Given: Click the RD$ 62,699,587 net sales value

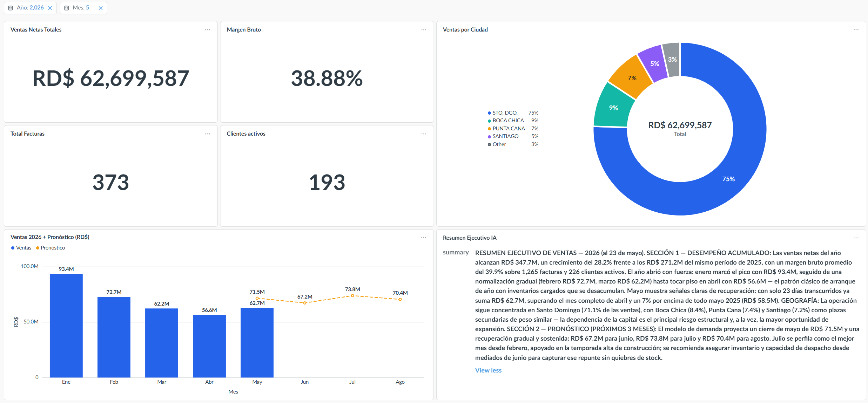Looking at the screenshot, I should 111,78.
